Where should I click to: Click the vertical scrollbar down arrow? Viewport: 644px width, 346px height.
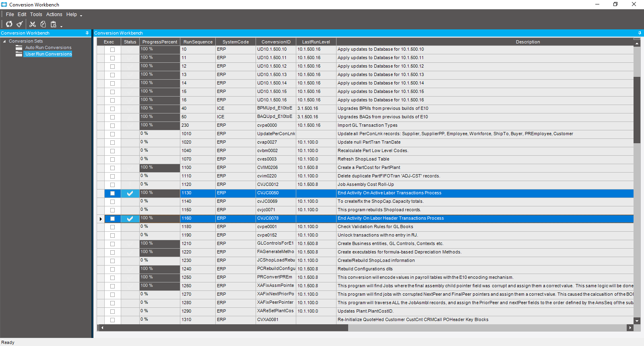click(637, 321)
